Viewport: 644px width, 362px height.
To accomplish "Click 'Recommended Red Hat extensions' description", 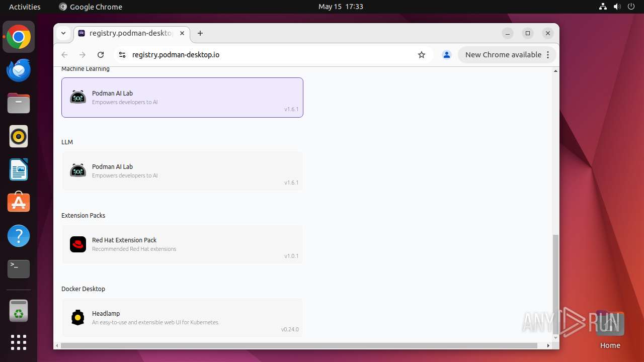I will point(134,249).
